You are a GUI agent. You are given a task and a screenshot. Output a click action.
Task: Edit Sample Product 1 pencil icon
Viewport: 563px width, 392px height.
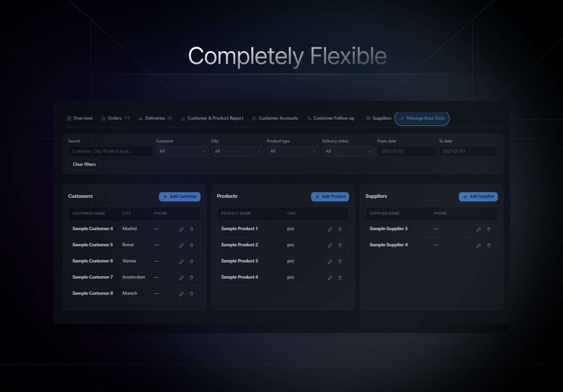[330, 229]
